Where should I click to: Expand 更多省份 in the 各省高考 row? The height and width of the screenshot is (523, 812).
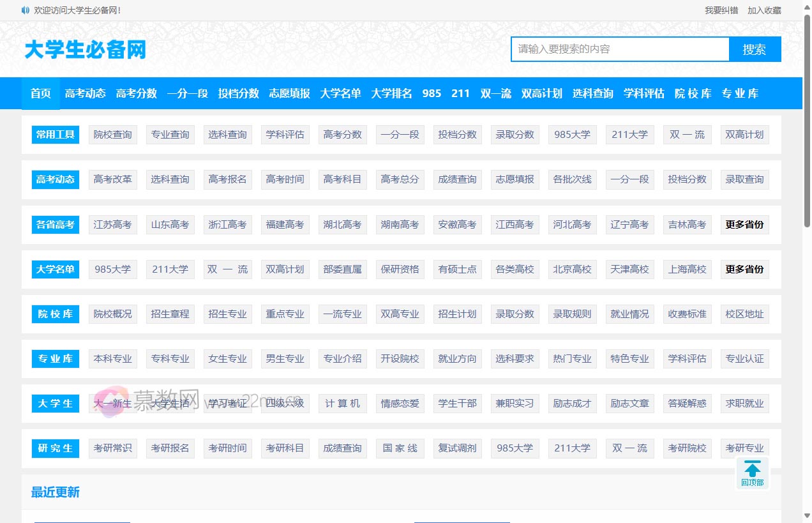coord(744,224)
